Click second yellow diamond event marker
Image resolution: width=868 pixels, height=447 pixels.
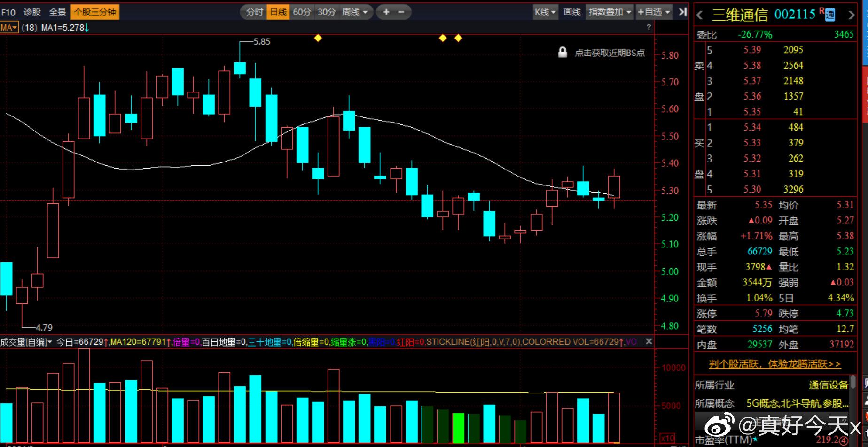[443, 38]
